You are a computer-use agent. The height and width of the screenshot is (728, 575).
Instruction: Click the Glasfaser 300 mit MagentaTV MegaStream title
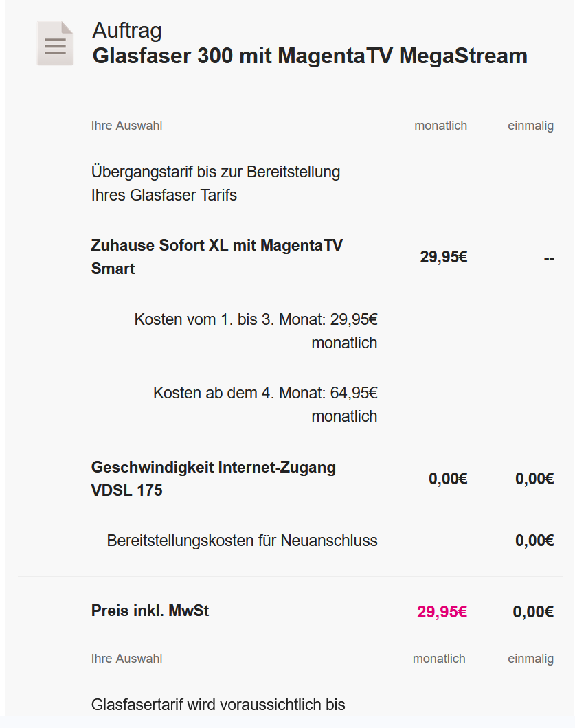click(310, 56)
